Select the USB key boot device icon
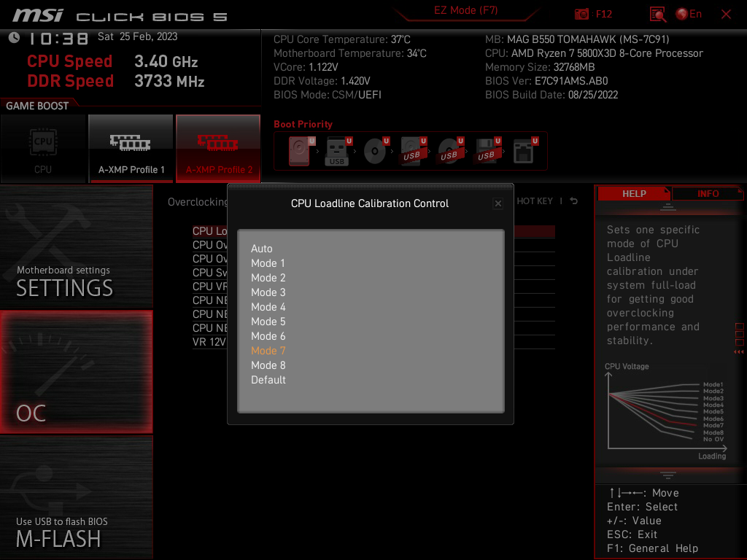The image size is (747, 560). pyautogui.click(x=338, y=151)
